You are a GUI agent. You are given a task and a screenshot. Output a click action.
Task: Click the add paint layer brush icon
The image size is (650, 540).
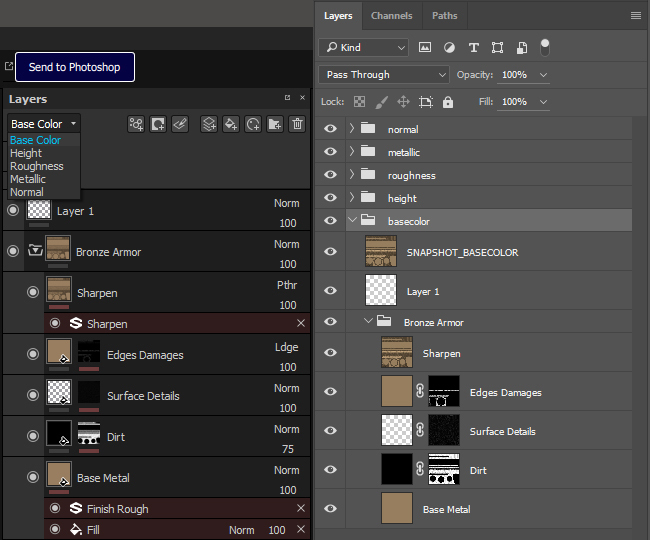click(x=180, y=124)
